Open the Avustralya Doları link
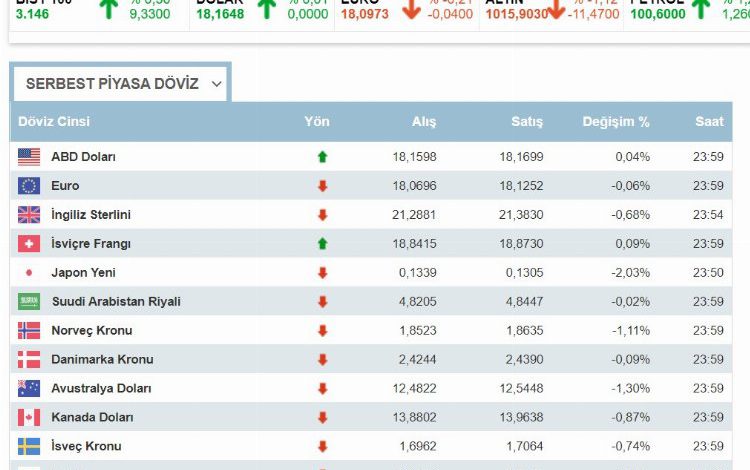Image resolution: width=750 pixels, height=470 pixels. (x=101, y=388)
